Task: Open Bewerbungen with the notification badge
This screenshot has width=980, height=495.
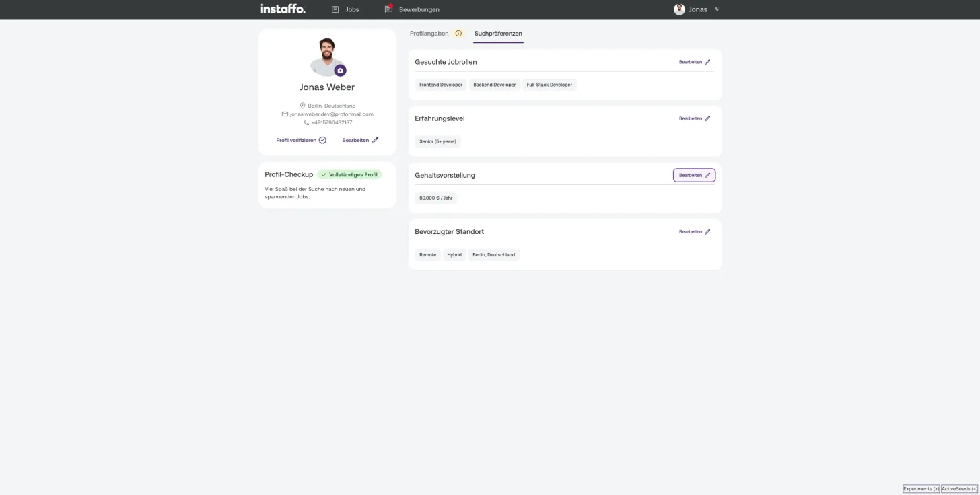Action: click(x=411, y=9)
